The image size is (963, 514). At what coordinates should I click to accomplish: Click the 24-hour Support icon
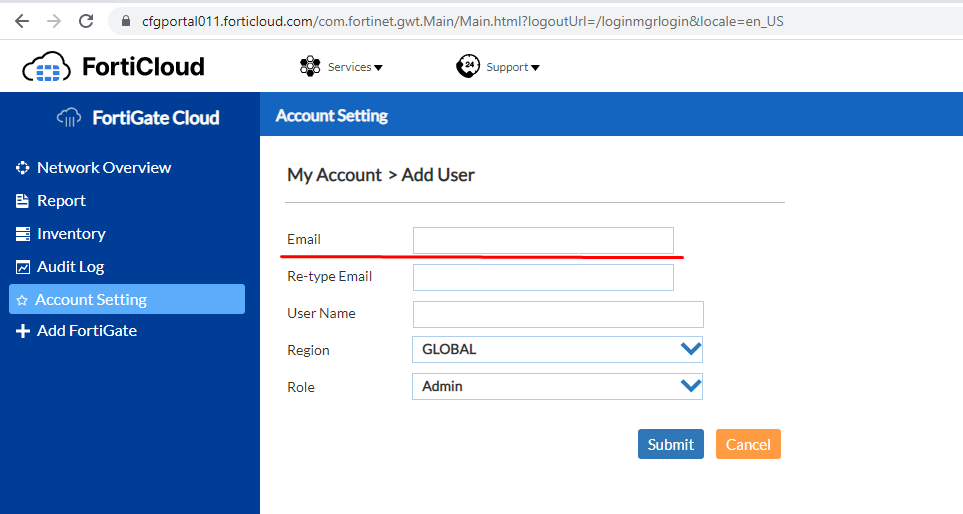[468, 66]
